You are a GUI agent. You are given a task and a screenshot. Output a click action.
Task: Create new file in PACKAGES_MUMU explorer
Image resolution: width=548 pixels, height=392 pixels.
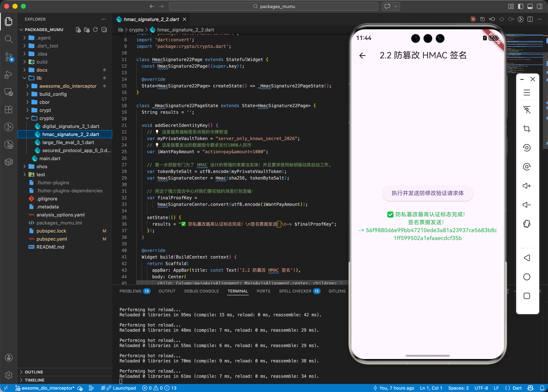pos(78,29)
